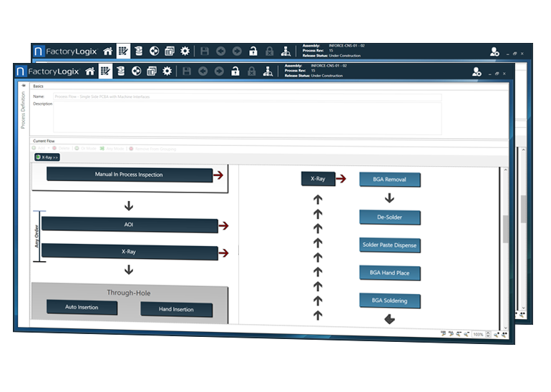The height and width of the screenshot is (392, 551).
Task: Click the 100% zoom value field
Action: [479, 334]
